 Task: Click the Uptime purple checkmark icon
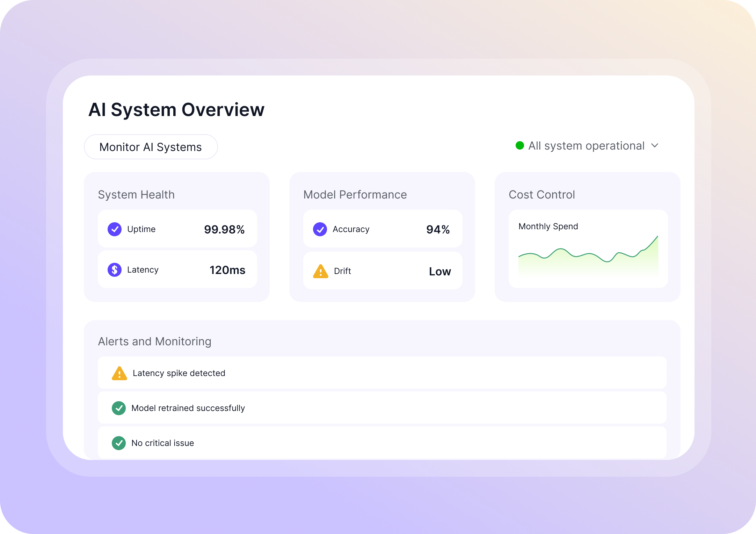115,229
